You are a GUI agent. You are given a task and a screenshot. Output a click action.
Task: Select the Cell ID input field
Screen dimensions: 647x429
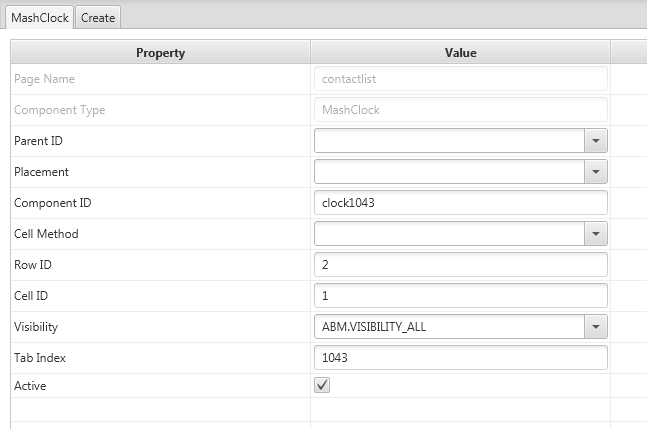[x=460, y=296]
